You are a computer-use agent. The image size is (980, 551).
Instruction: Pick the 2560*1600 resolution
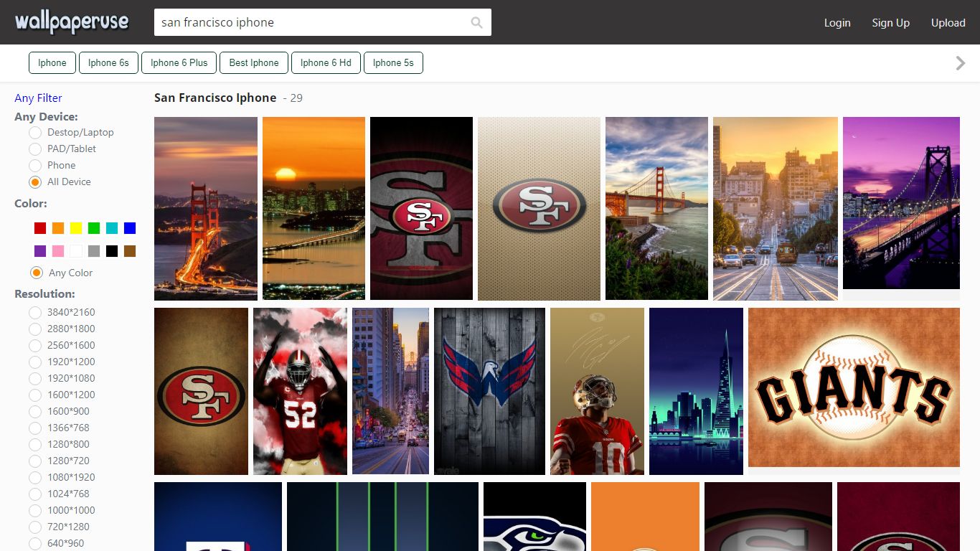(x=35, y=345)
